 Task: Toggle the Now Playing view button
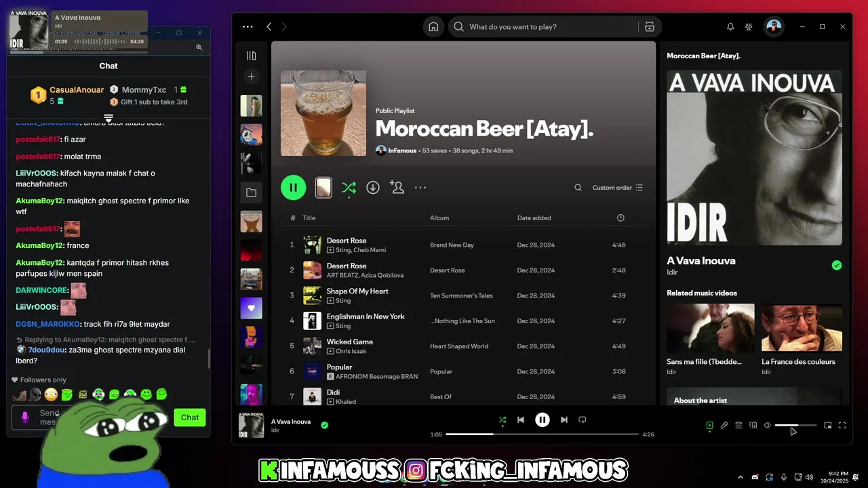coord(709,426)
